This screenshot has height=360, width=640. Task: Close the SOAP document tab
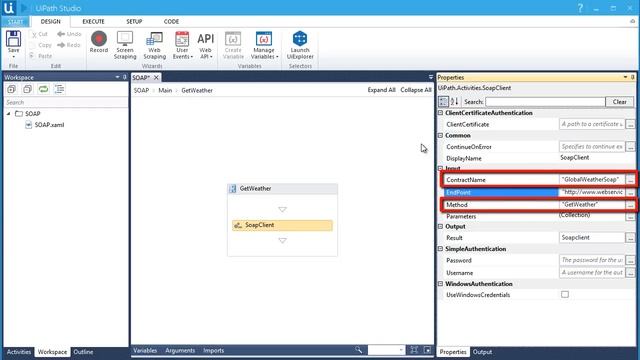click(x=156, y=78)
